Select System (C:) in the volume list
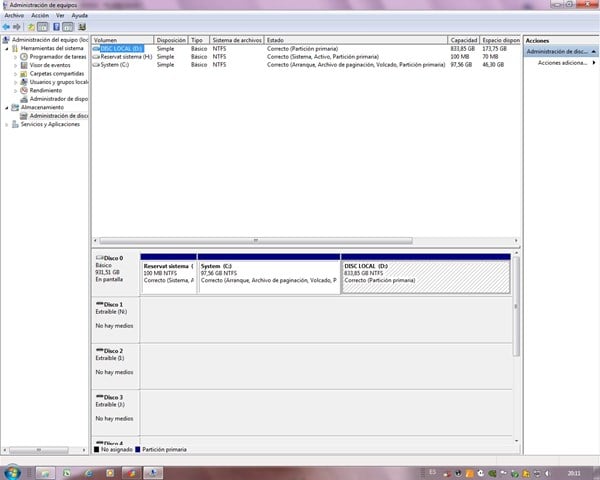The image size is (600, 480). [114, 65]
